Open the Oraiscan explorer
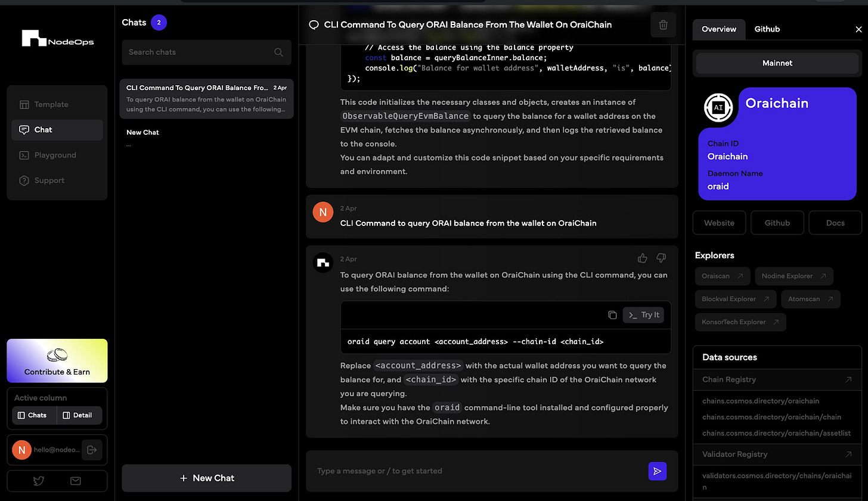This screenshot has width=868, height=501. [x=723, y=276]
